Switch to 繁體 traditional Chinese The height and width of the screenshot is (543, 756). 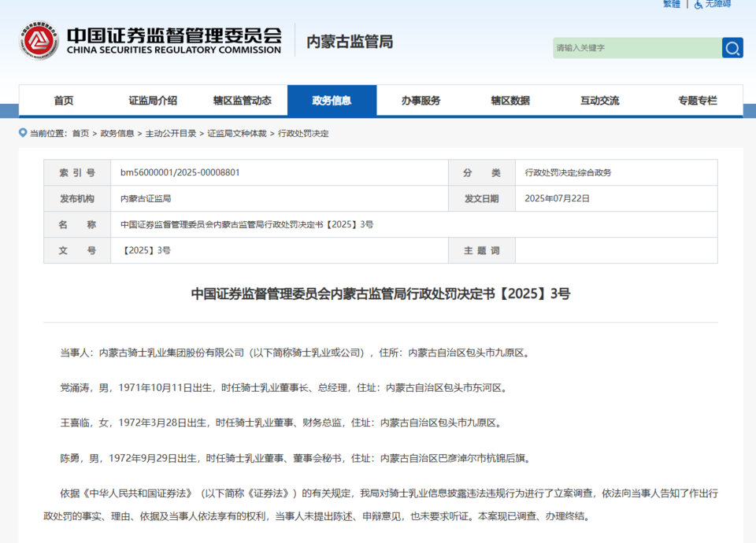coord(672,4)
